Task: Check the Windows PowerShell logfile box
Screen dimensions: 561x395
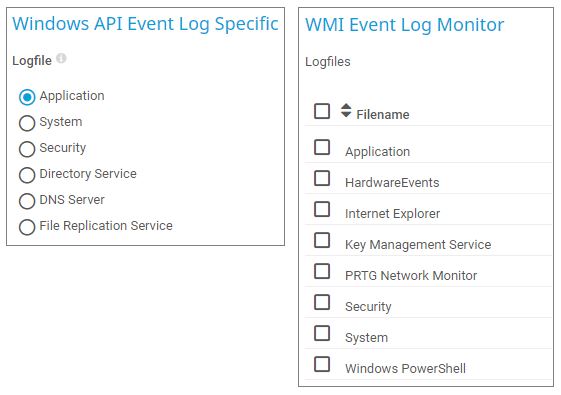Action: (322, 364)
